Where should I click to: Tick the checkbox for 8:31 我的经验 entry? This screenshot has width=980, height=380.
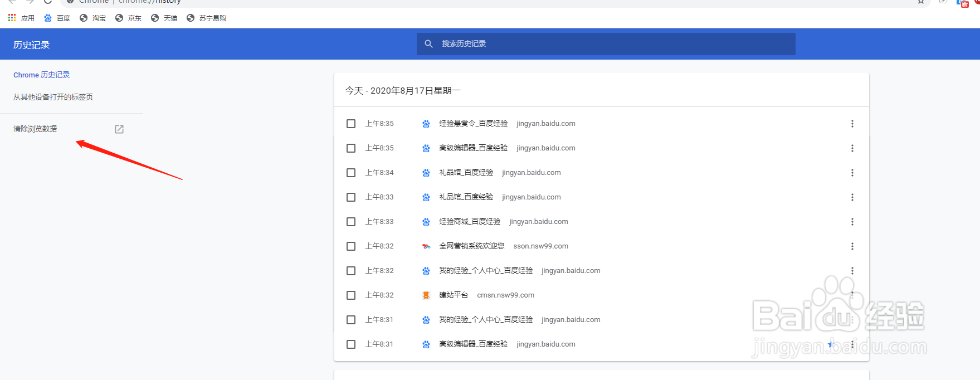click(351, 320)
